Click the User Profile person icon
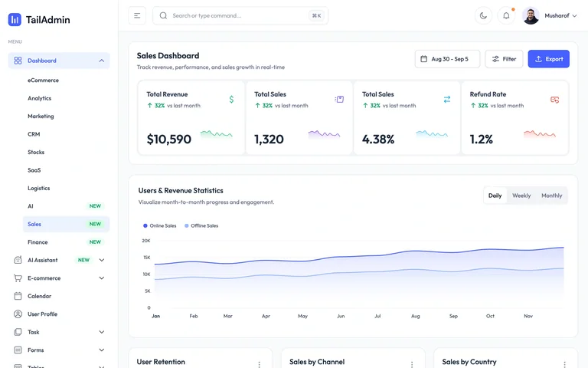 (18, 314)
